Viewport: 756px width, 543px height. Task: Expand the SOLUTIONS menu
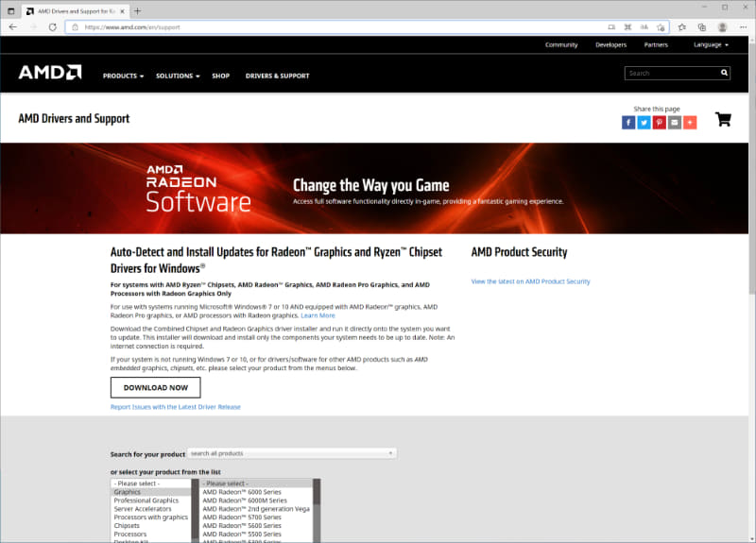click(178, 76)
